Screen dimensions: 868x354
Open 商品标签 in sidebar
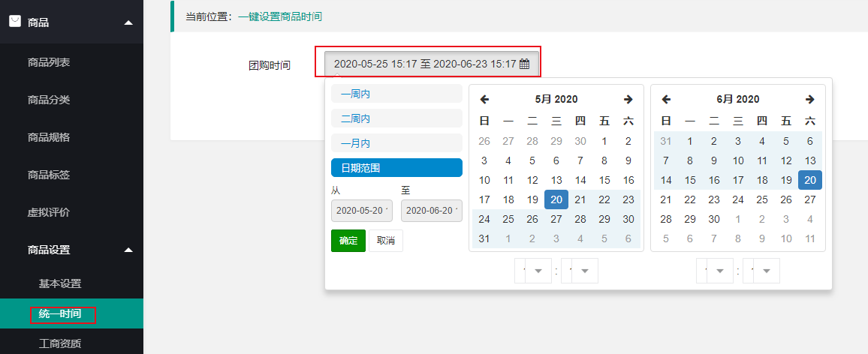pos(49,175)
